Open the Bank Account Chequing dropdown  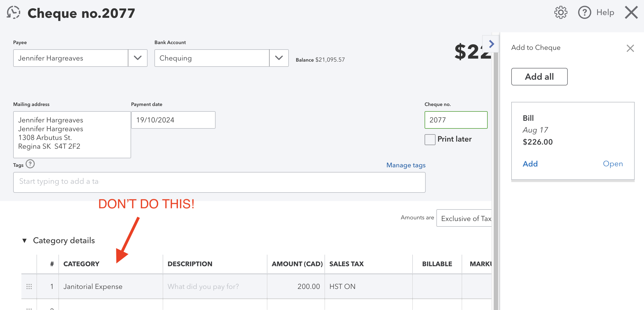point(279,58)
